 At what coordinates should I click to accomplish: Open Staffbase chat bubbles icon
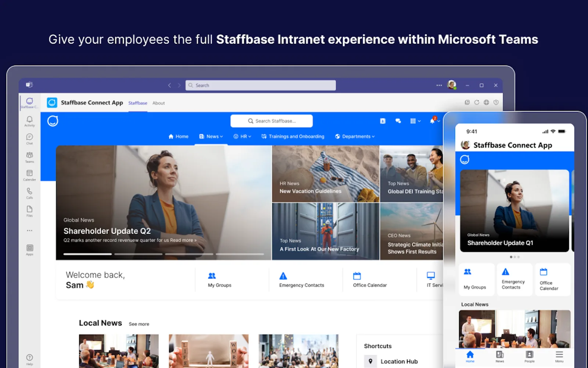pyautogui.click(x=398, y=121)
